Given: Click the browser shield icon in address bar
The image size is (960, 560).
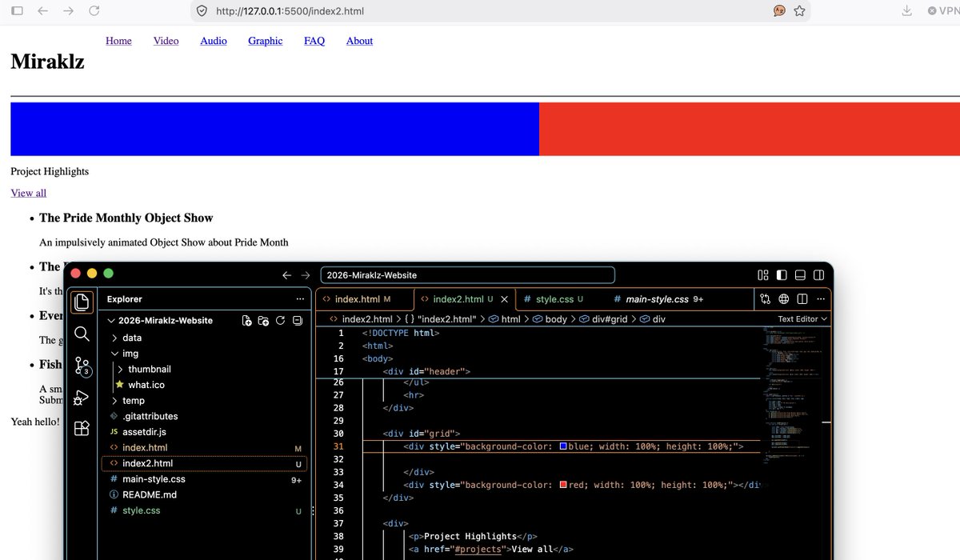Looking at the screenshot, I should (202, 11).
